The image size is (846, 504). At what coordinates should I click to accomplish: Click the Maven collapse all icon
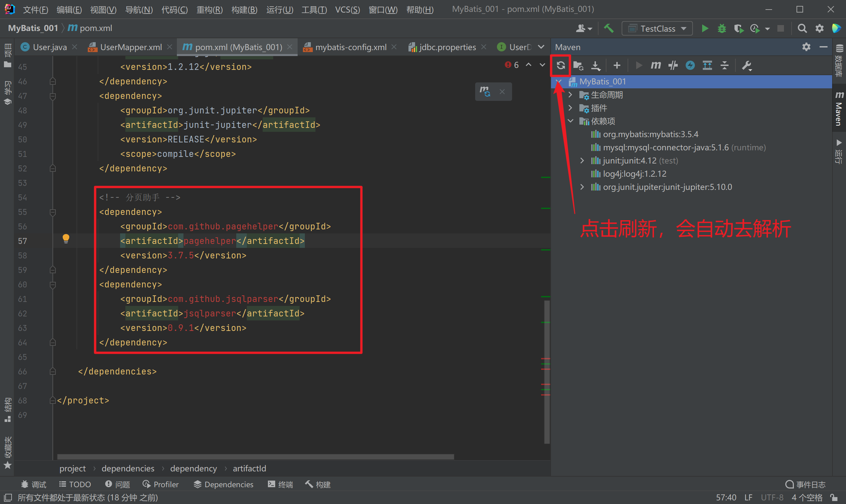(x=725, y=65)
